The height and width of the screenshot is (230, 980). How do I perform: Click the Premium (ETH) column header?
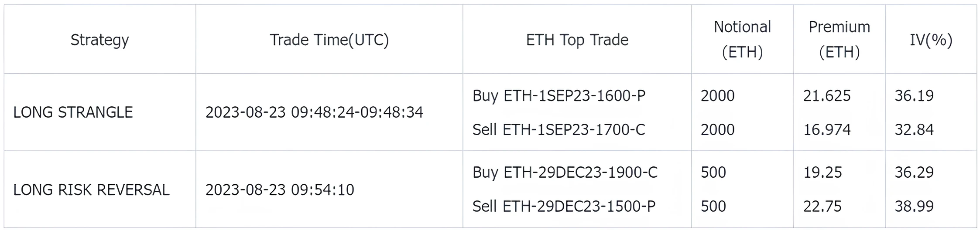pos(839,39)
